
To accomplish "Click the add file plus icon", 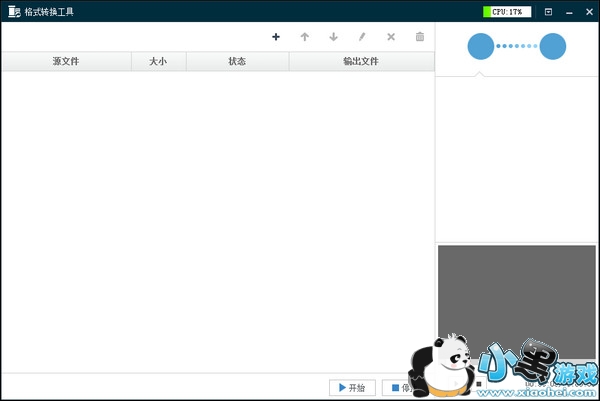I will click(x=276, y=37).
